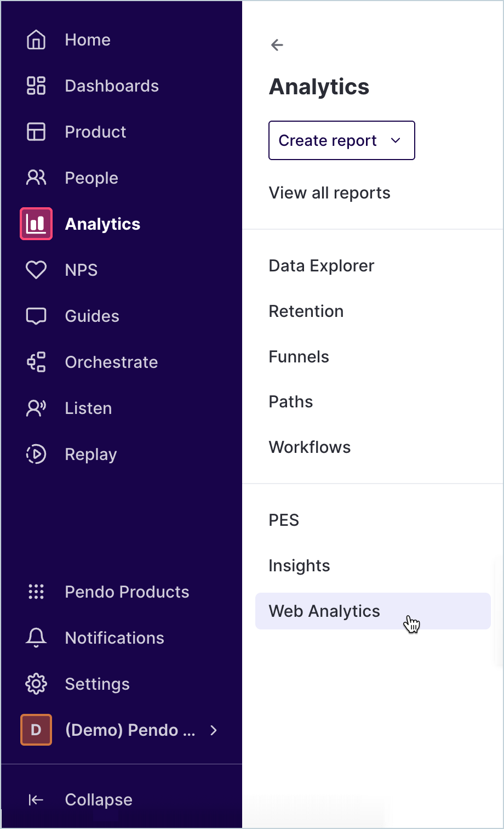Click the Collapse arrow icon
The image size is (504, 829).
tap(36, 800)
